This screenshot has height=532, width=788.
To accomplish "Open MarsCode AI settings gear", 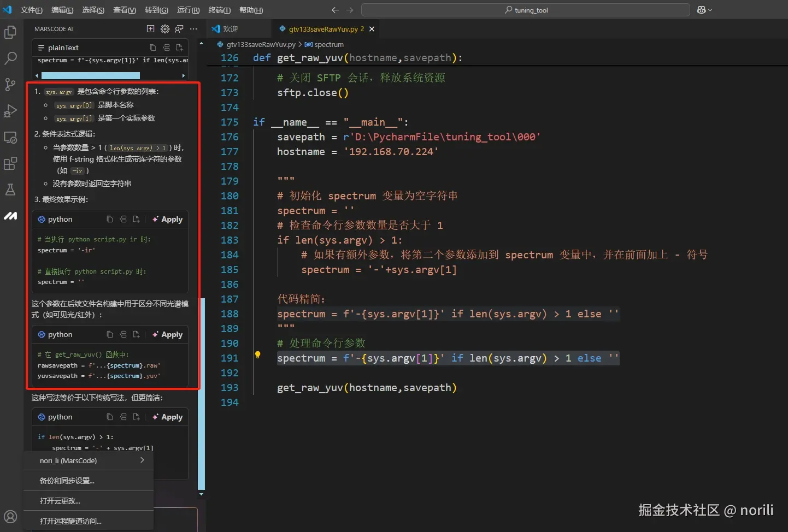I will (165, 29).
